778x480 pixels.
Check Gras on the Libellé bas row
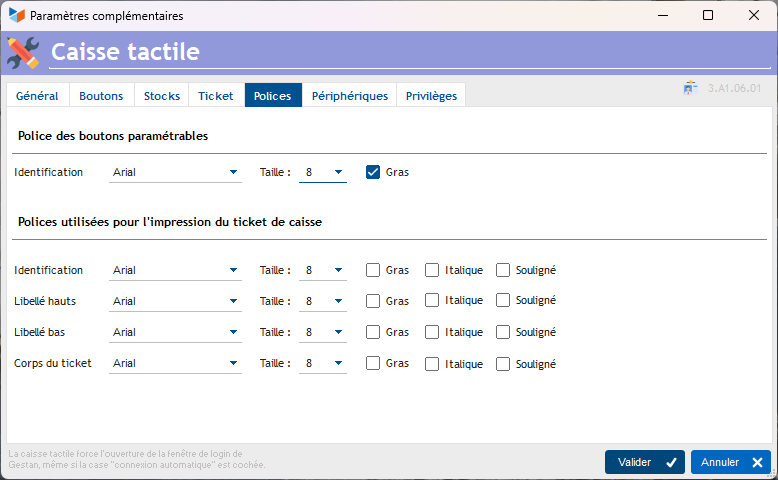coord(373,332)
